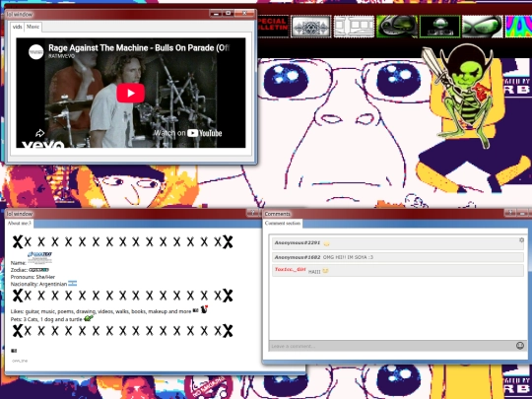The image size is (532, 399).
Task: Click the white window-panels stamp
Action: 354,27
